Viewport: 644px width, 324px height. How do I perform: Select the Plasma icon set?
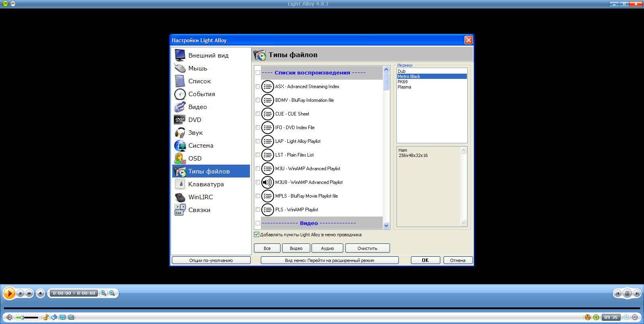(404, 87)
